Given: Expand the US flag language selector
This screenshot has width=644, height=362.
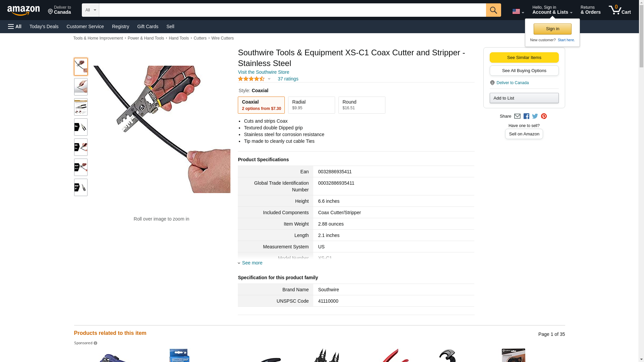Looking at the screenshot, I should tap(518, 12).
